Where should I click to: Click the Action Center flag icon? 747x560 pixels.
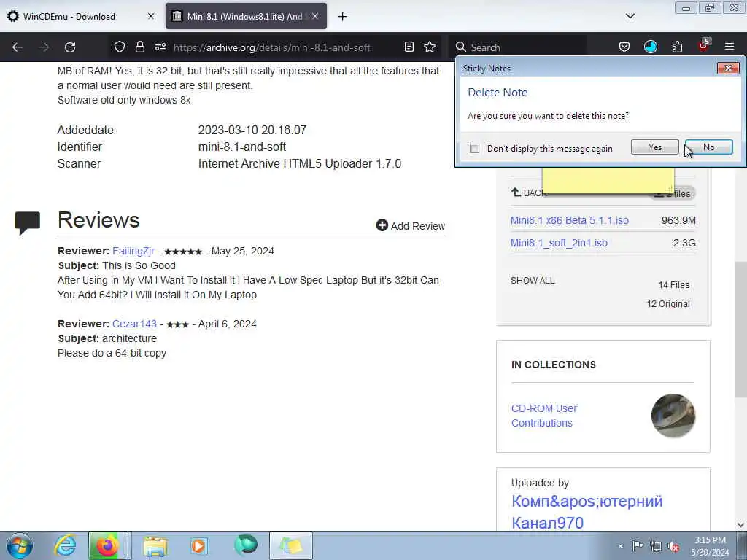[x=638, y=546]
